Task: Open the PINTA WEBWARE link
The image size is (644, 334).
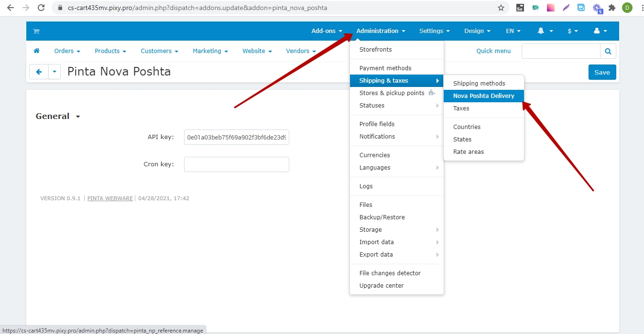Action: coord(110,198)
